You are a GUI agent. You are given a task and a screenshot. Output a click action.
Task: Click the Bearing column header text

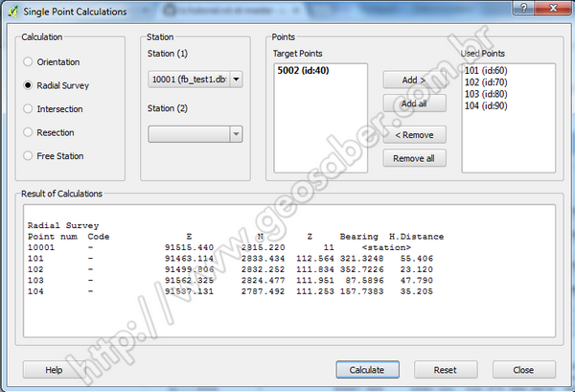click(358, 237)
